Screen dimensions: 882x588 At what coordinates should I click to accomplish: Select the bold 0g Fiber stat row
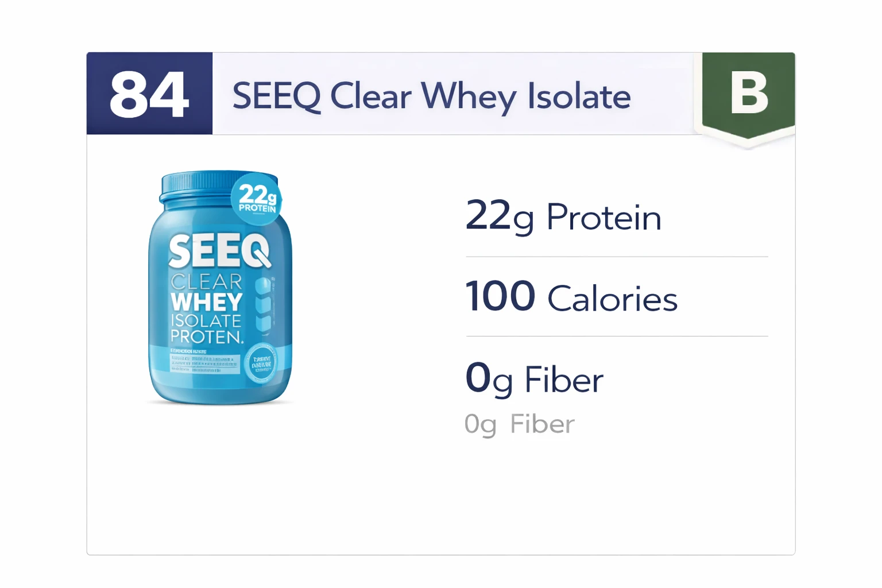click(x=534, y=379)
